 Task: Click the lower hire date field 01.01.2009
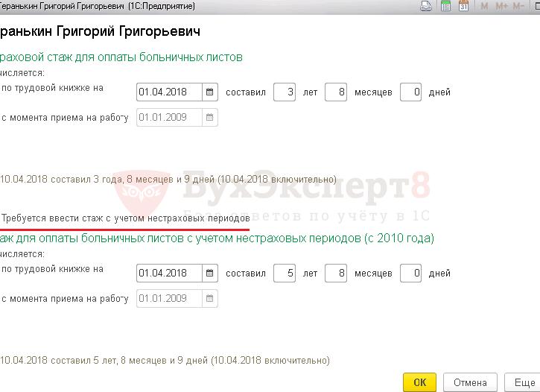point(169,298)
